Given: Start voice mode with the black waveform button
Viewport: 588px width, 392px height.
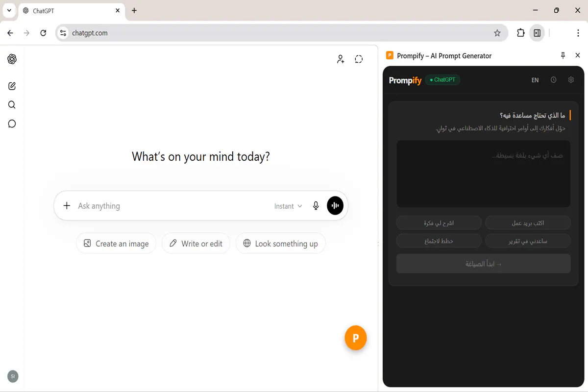Looking at the screenshot, I should coord(335,206).
